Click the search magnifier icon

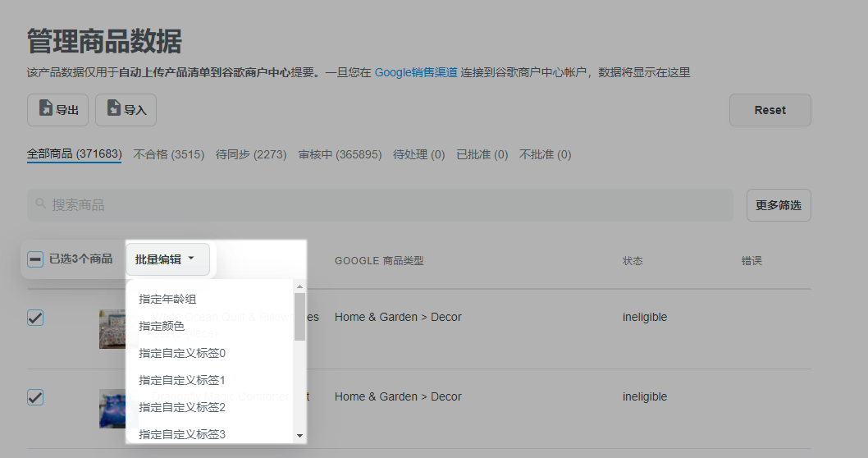(41, 204)
